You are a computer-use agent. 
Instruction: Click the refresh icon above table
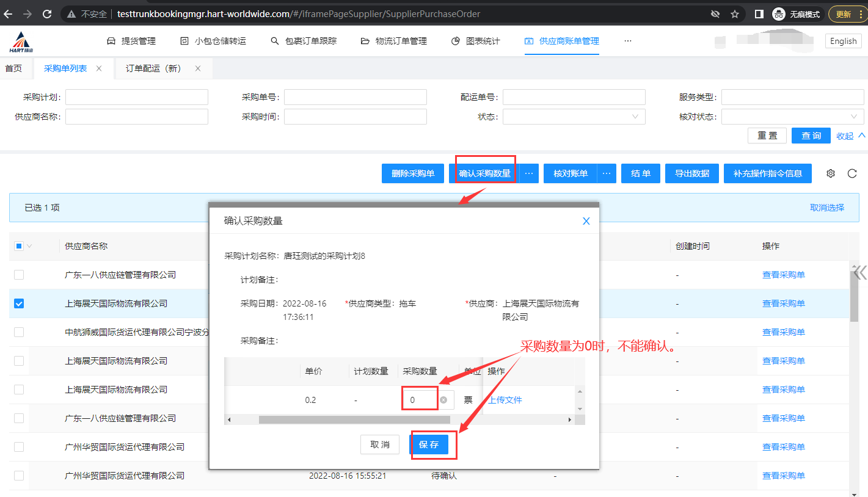click(852, 173)
